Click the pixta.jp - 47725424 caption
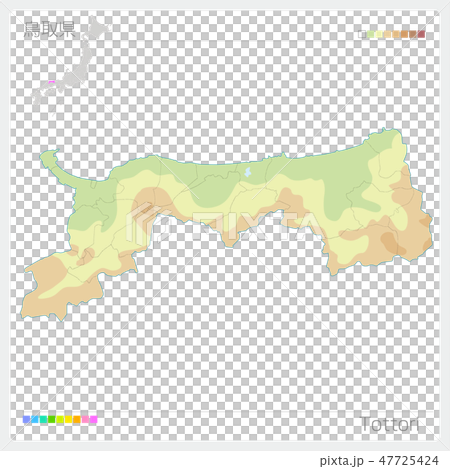450x469 pixels. [x=379, y=461]
